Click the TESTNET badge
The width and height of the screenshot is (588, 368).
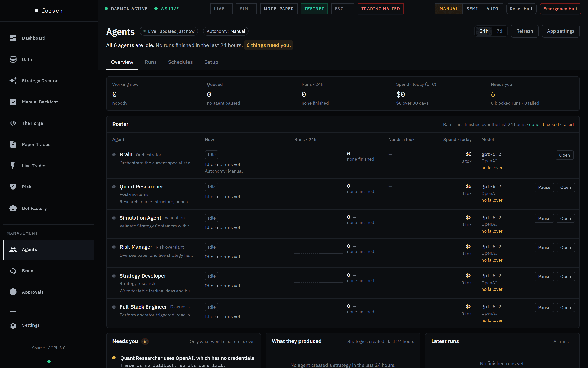(x=314, y=9)
